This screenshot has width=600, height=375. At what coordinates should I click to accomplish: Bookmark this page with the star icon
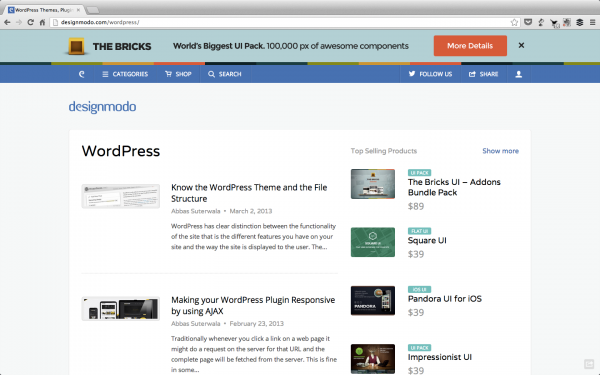pyautogui.click(x=514, y=22)
